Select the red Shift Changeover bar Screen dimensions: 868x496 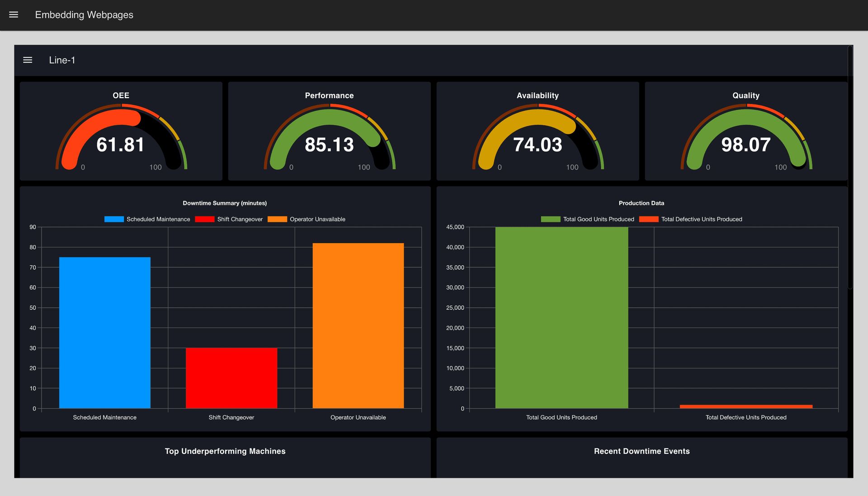[231, 378]
